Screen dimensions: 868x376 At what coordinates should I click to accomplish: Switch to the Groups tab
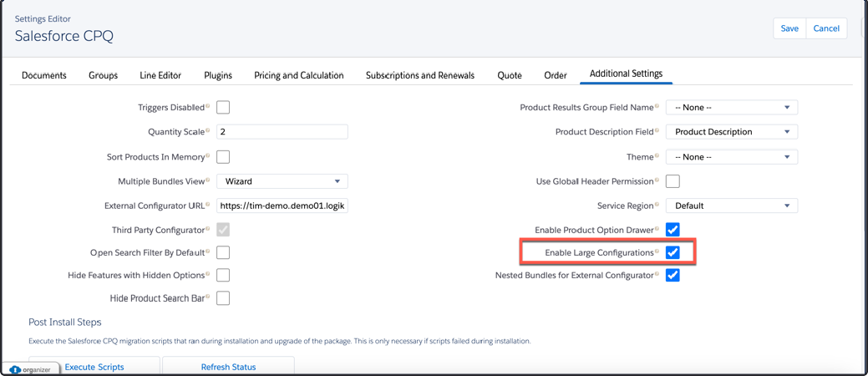click(103, 75)
